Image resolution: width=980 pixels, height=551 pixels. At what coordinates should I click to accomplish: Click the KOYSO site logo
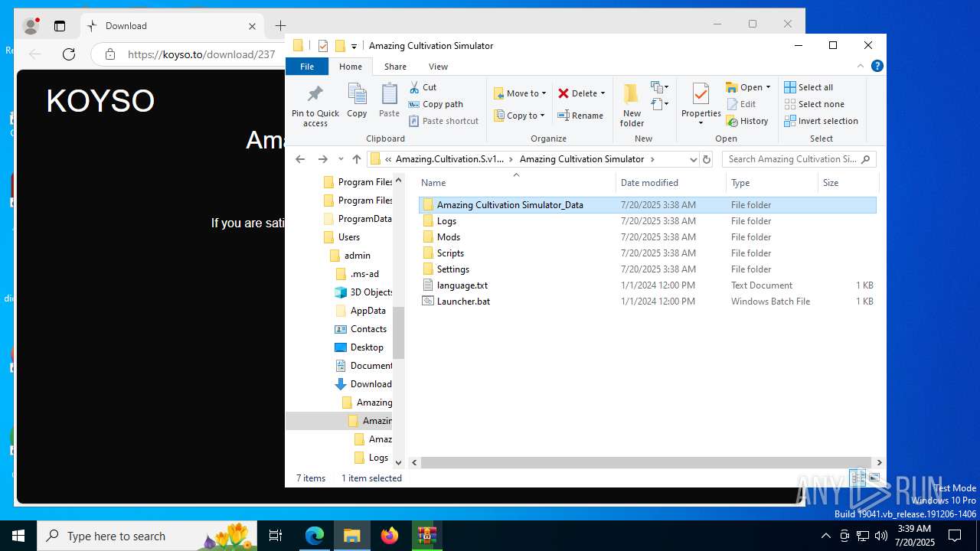(x=100, y=101)
